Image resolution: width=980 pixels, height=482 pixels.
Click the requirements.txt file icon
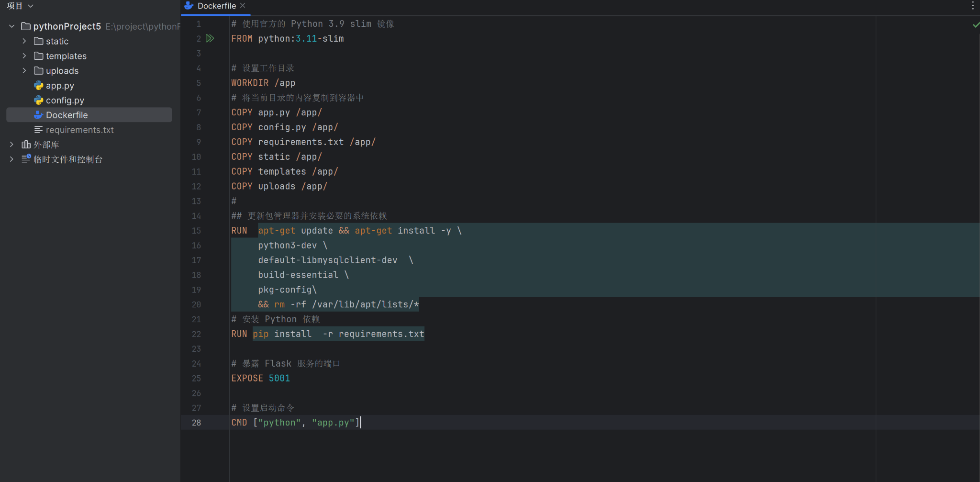38,130
